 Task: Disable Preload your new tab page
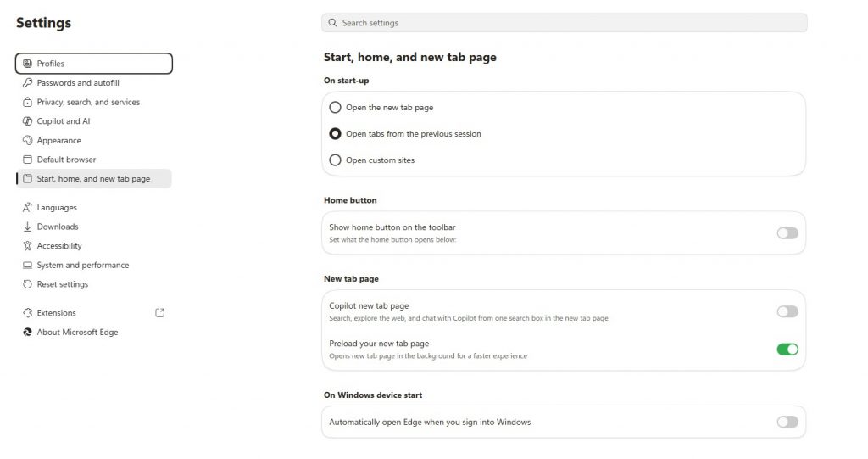tap(787, 350)
